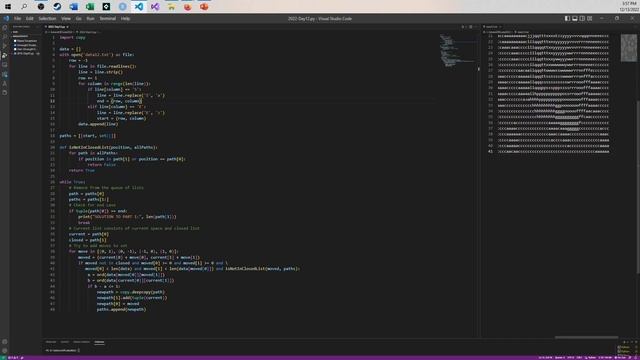Open the Search view in the activity bar
This screenshot has height=360, width=640.
point(5,37)
